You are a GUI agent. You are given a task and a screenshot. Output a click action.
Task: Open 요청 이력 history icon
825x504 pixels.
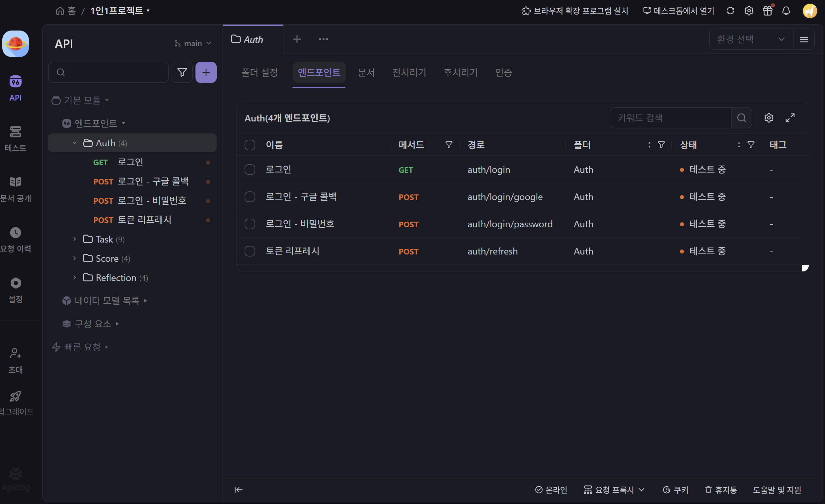[x=15, y=240]
